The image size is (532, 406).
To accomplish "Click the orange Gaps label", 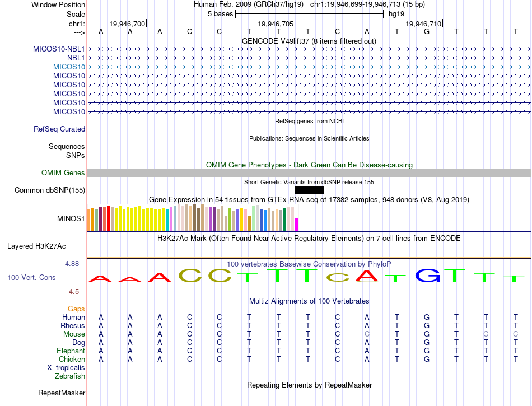I will (76, 309).
